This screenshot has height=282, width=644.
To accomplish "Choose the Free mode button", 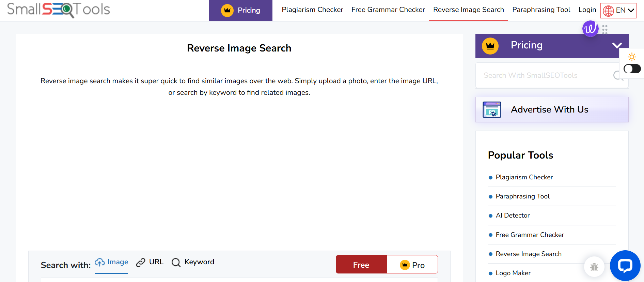I will [x=361, y=265].
